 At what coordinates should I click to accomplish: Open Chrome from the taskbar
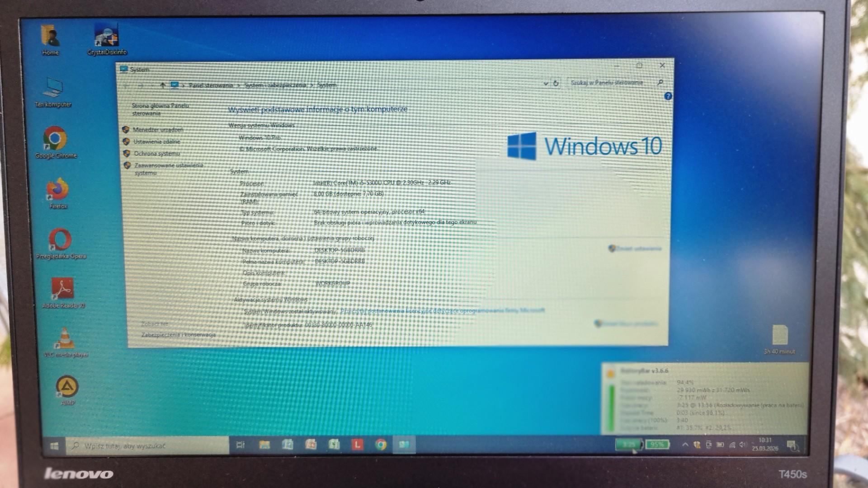click(381, 445)
